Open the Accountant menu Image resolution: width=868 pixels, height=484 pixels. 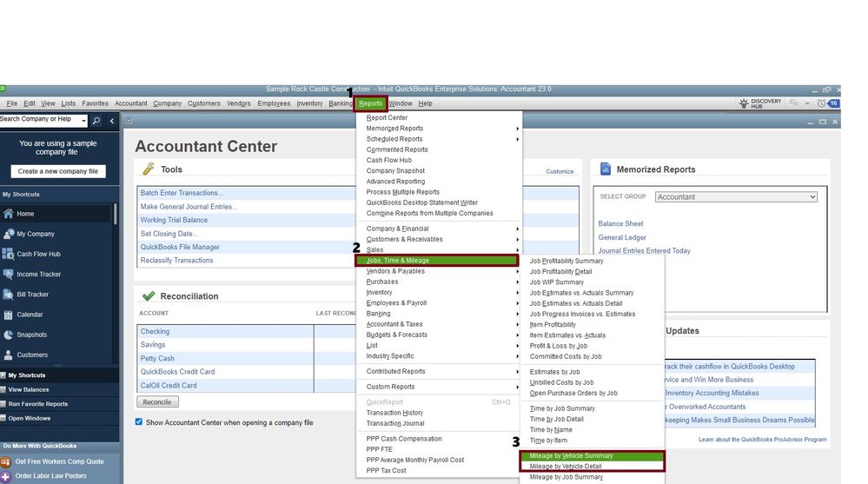point(130,103)
